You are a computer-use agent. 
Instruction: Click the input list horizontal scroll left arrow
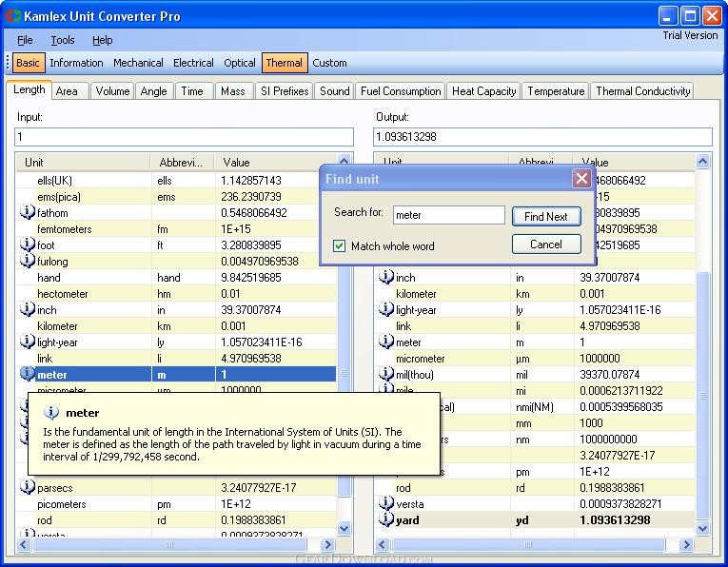click(23, 544)
